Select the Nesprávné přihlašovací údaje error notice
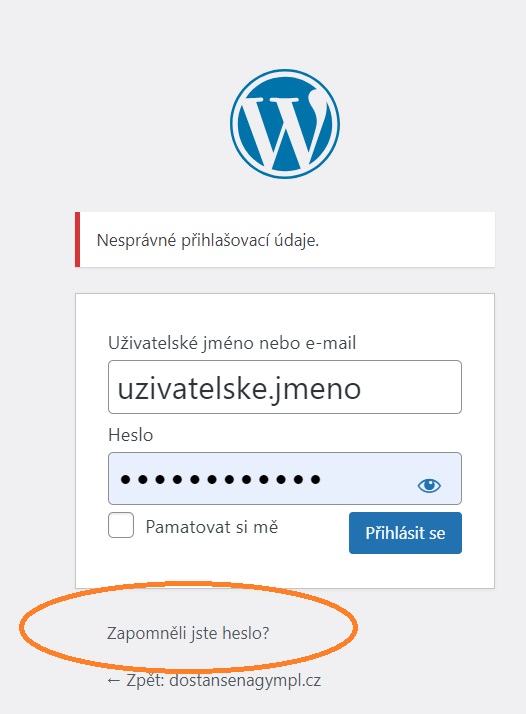Viewport: 526px width, 714px height. 285,240
